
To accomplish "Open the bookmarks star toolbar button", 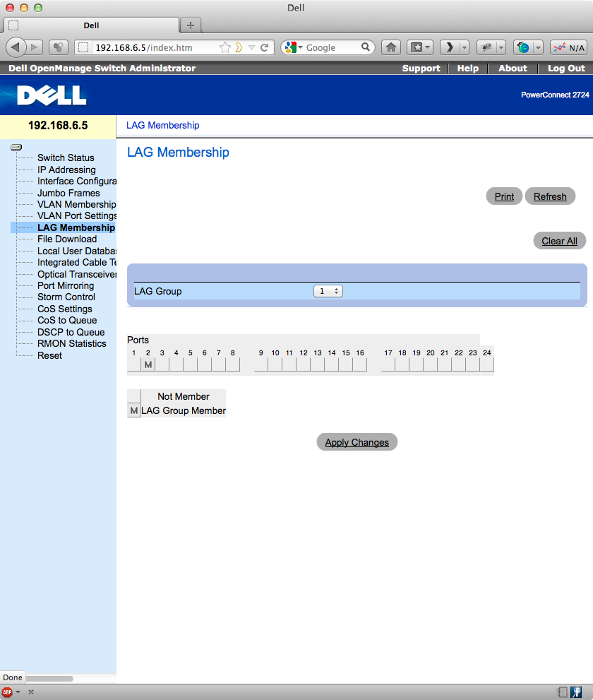I will coord(417,47).
